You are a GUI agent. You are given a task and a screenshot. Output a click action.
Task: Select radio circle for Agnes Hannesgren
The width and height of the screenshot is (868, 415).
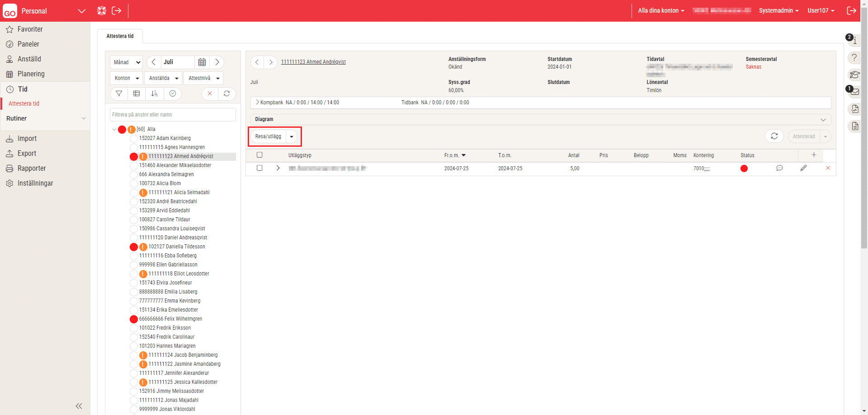[134, 148]
